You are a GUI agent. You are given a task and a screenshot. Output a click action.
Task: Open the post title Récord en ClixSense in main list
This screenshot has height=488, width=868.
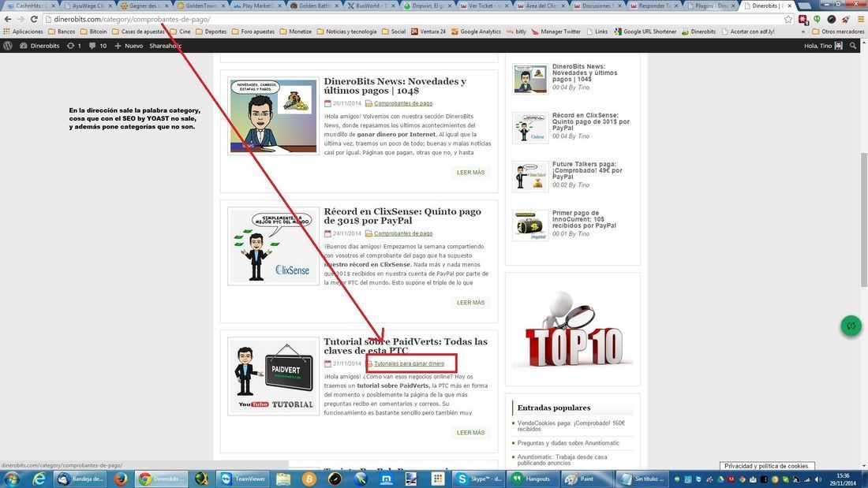coord(402,216)
